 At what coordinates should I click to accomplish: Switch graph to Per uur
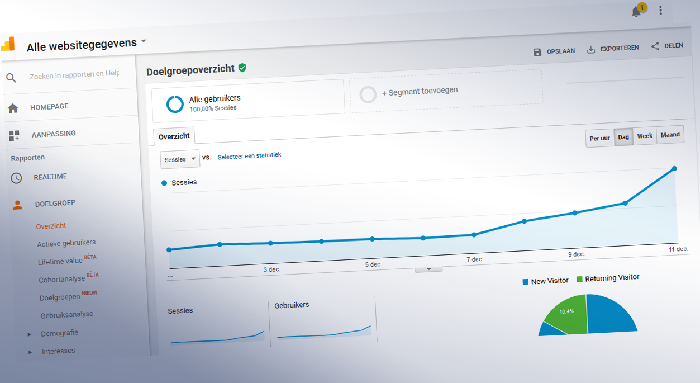[x=599, y=138]
